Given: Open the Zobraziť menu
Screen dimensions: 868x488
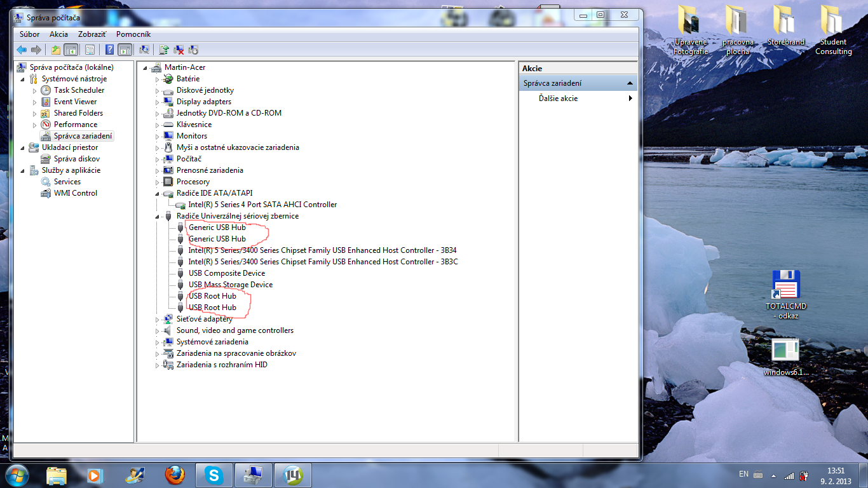Looking at the screenshot, I should pos(92,34).
